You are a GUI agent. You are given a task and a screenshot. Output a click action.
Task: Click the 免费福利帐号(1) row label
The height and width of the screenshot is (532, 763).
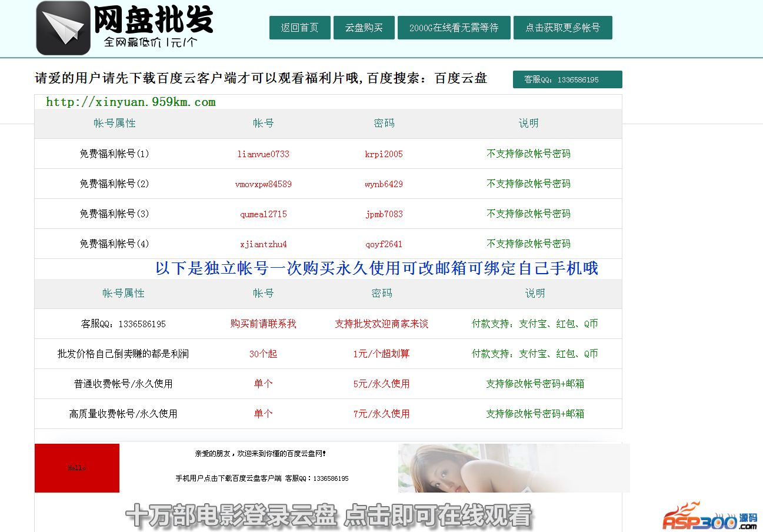coord(115,154)
